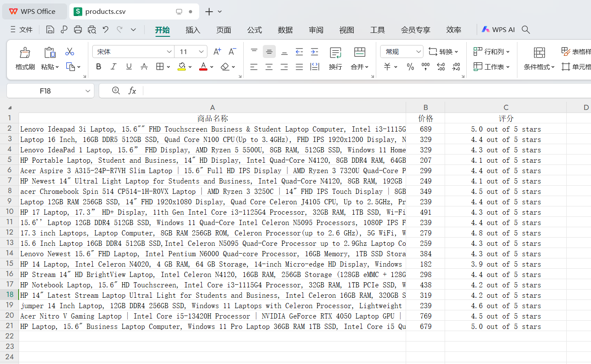The image size is (591, 364).
Task: Select column B header
Action: coord(426,107)
